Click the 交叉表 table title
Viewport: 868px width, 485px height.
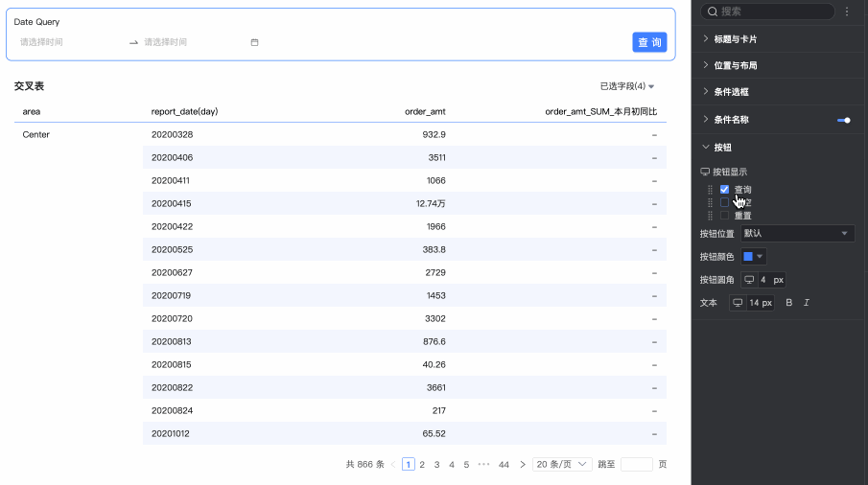coord(29,86)
